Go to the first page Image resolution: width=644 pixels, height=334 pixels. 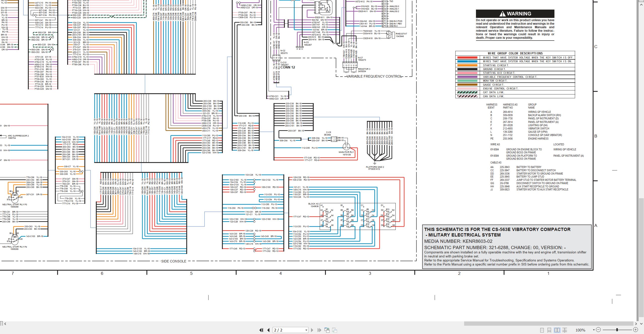[261, 330]
